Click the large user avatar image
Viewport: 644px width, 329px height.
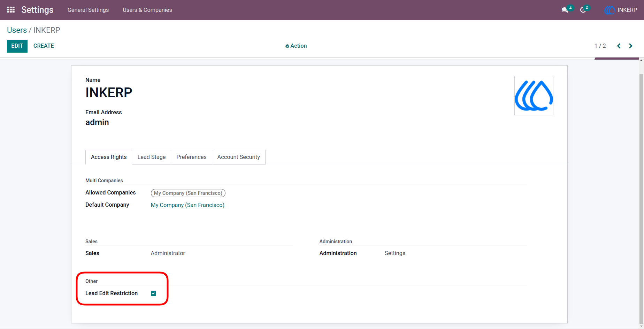coord(534,96)
